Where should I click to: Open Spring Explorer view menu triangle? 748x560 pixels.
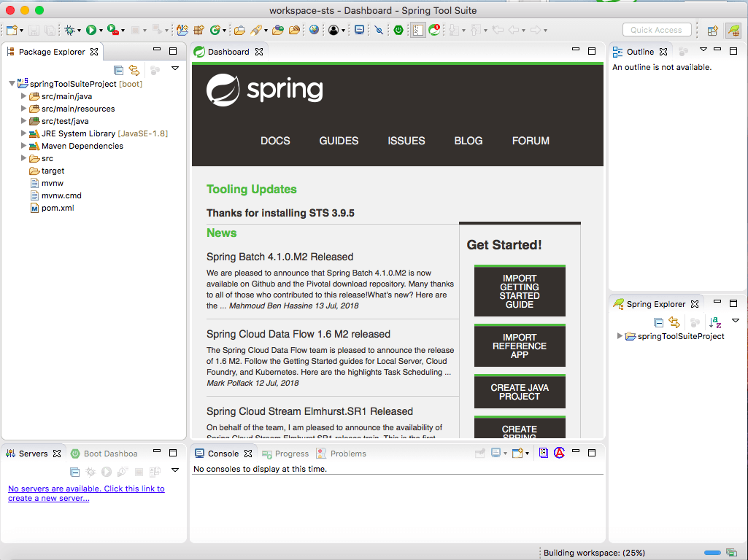pyautogui.click(x=736, y=321)
